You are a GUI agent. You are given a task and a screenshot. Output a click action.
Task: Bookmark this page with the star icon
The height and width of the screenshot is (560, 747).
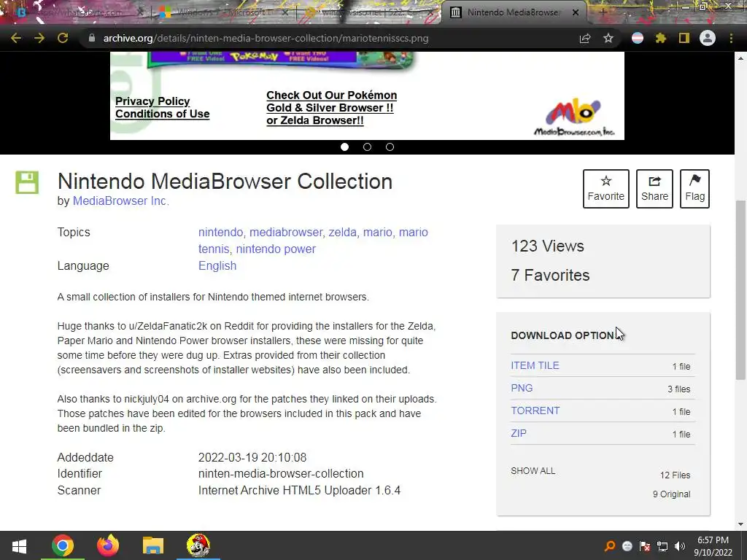[608, 38]
